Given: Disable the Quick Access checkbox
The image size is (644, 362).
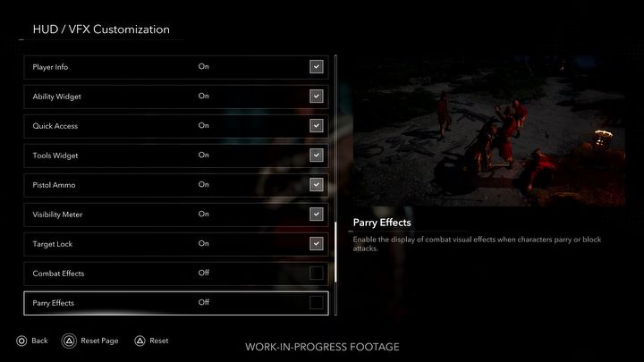Looking at the screenshot, I should coord(317,126).
